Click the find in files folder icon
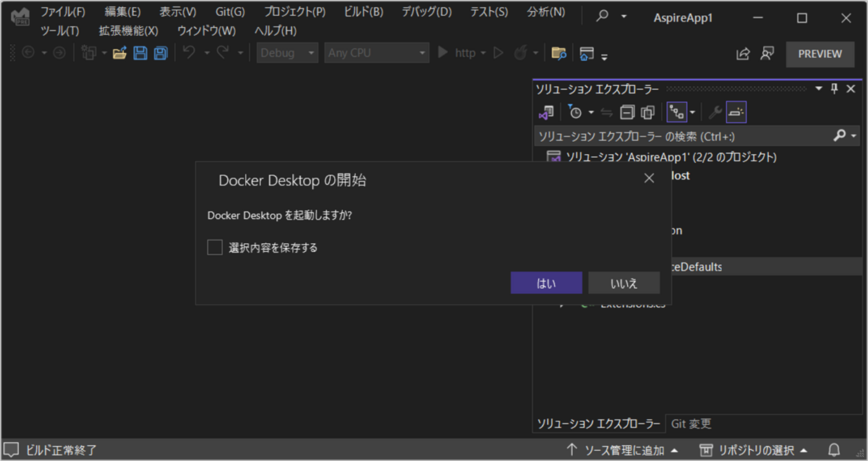Screen dimensions: 868x461 [558, 53]
